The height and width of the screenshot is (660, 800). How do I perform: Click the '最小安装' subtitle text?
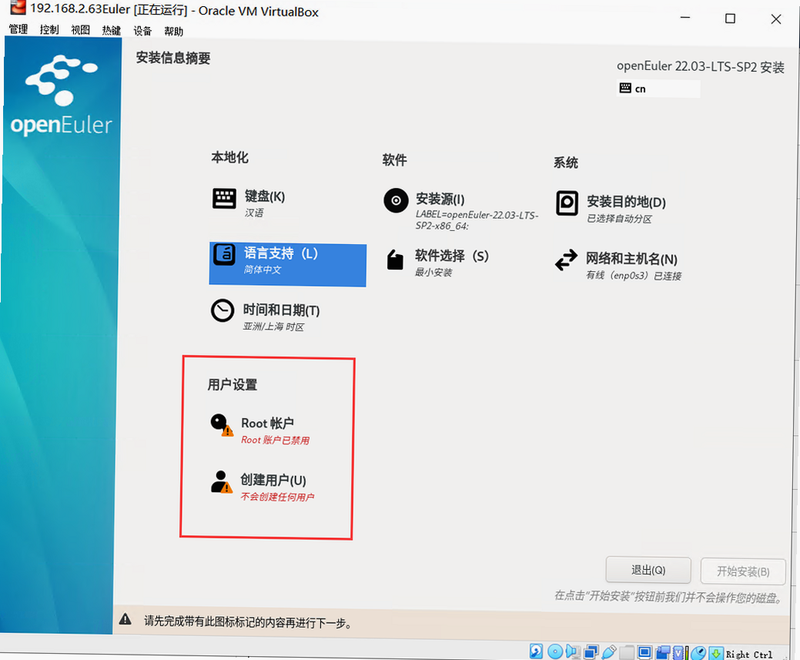(x=434, y=272)
